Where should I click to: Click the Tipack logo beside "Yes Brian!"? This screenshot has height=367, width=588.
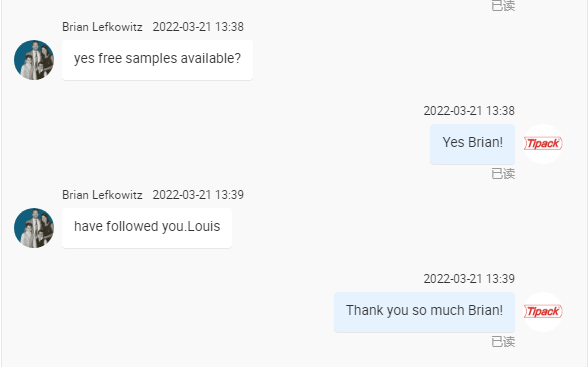point(543,144)
